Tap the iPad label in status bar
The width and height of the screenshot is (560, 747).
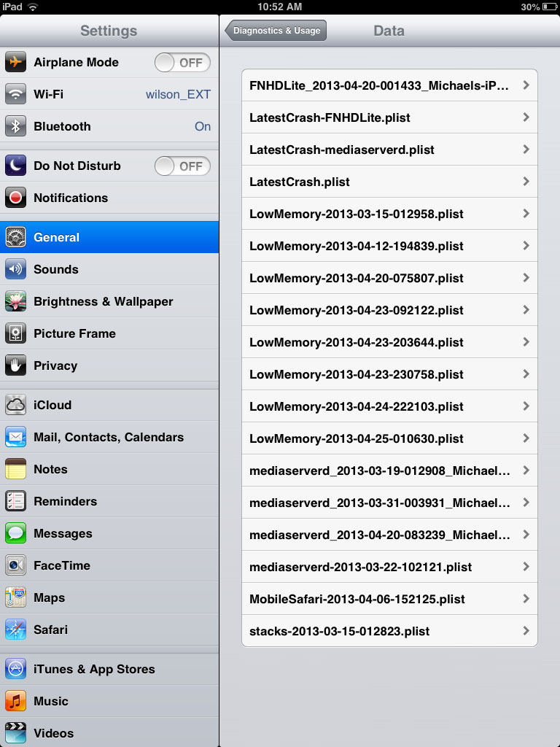pos(12,7)
